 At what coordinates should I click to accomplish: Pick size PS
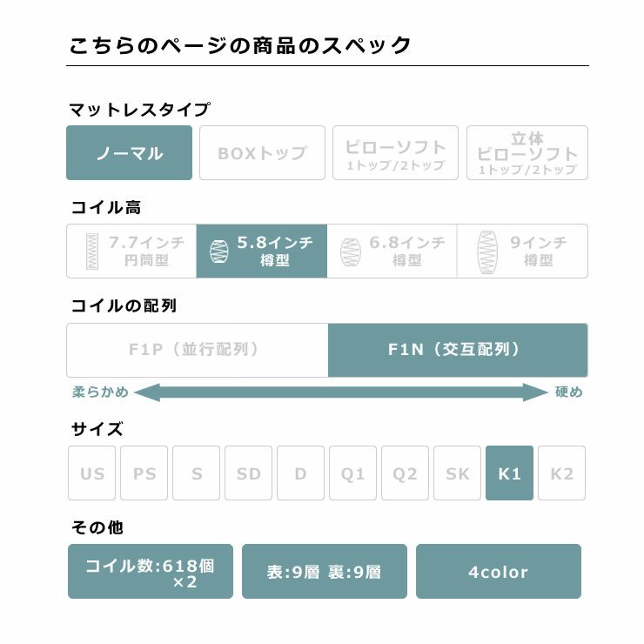(x=144, y=473)
